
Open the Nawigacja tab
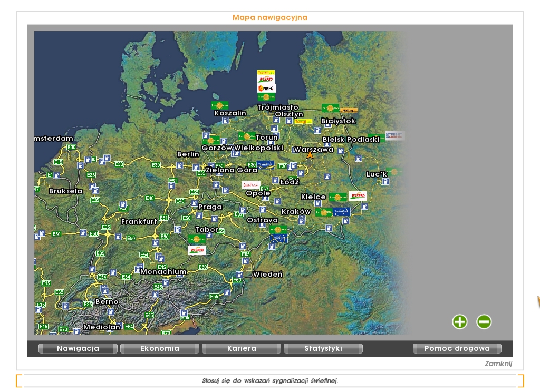(x=78, y=348)
